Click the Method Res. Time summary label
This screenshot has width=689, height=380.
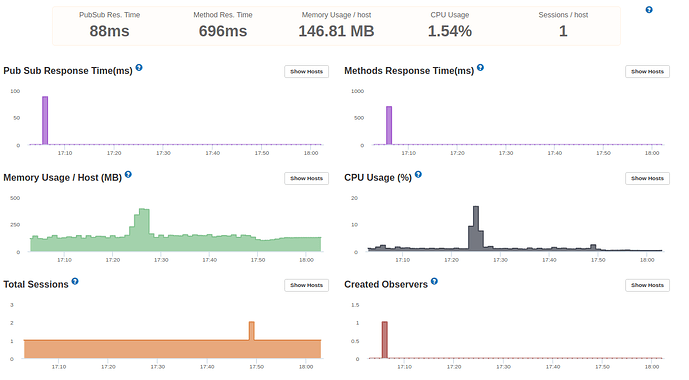coord(223,15)
